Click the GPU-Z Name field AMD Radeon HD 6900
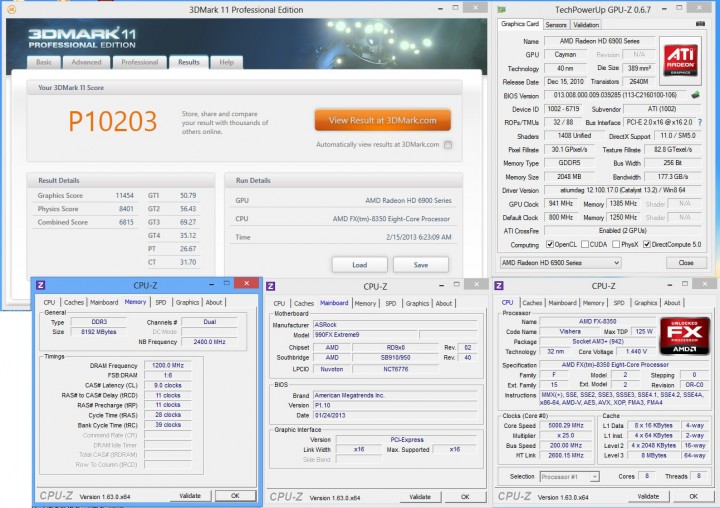The image size is (720, 508). (599, 41)
